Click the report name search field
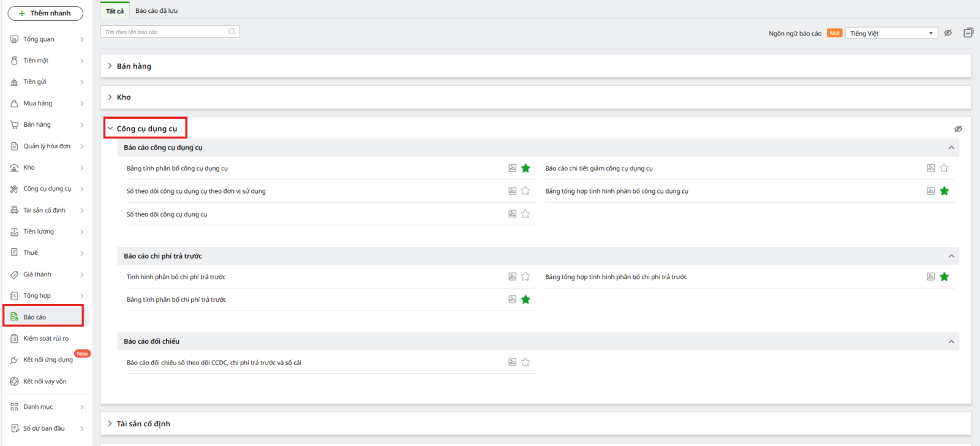Screen dimensions: 980x446 coord(164,32)
